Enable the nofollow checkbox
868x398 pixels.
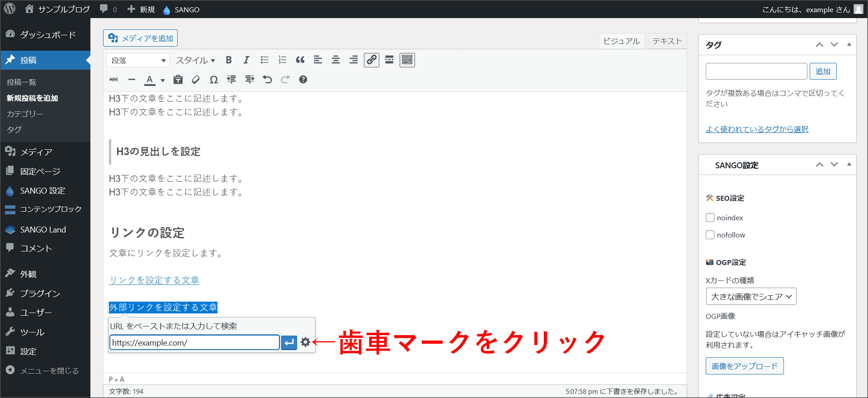[710, 235]
